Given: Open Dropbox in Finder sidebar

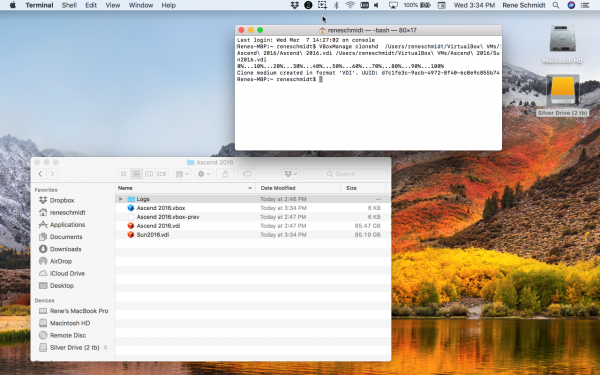Looking at the screenshot, I should (62, 200).
